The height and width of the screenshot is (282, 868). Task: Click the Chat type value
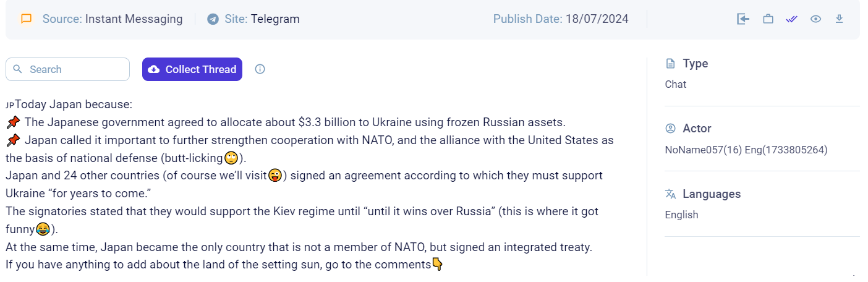676,85
